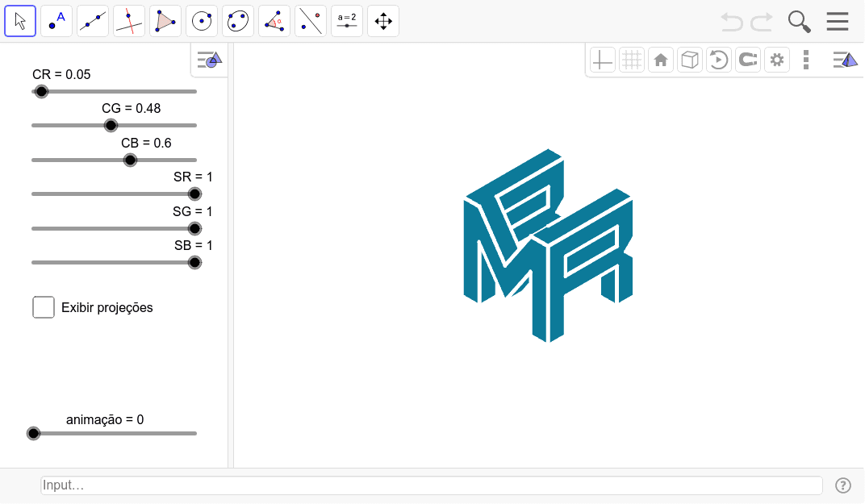
Task: Click the teal 3D letter model
Action: (x=547, y=245)
